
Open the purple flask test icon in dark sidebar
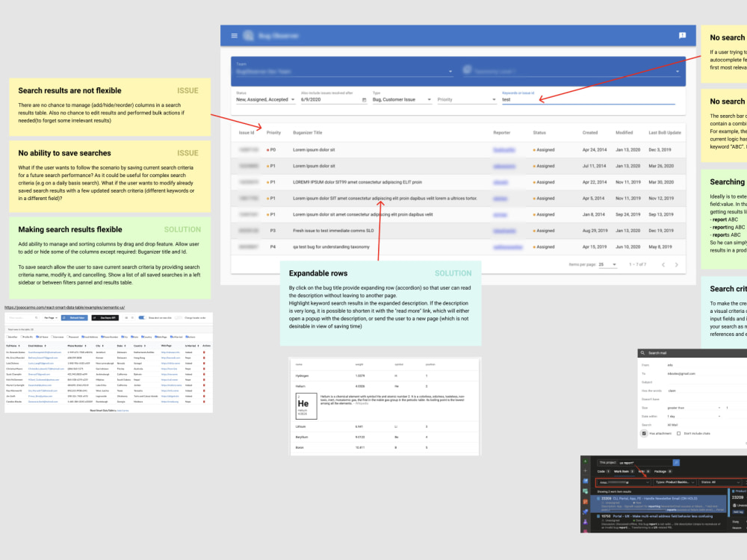pos(586,522)
